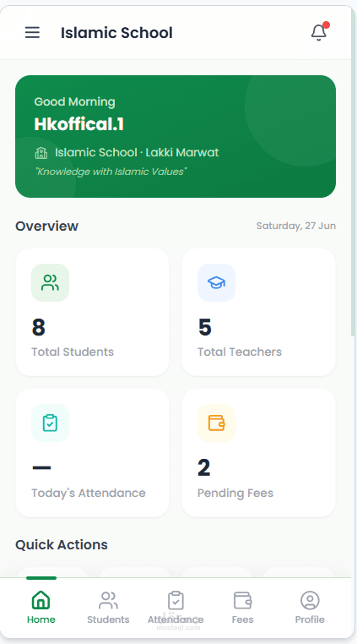Click the Quick Actions heading
The width and height of the screenshot is (357, 644).
click(x=62, y=544)
